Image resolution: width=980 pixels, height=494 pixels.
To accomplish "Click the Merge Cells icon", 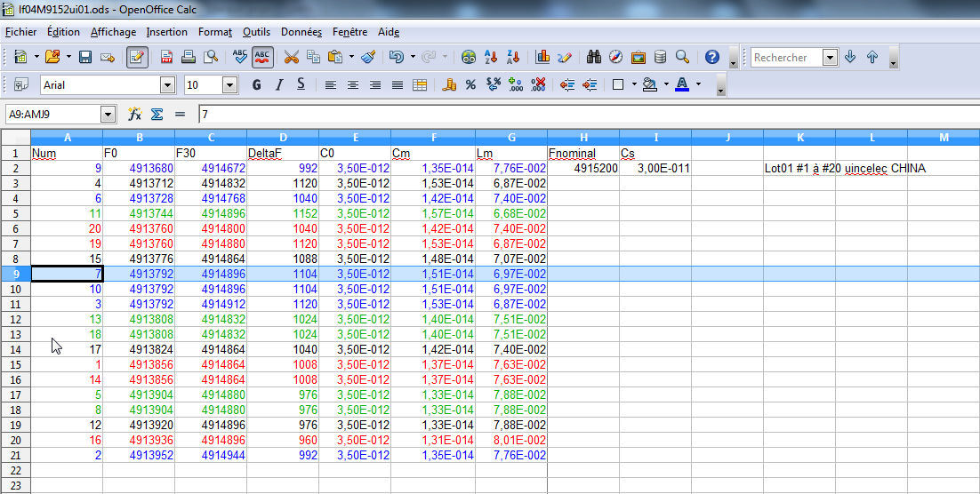I will (420, 85).
